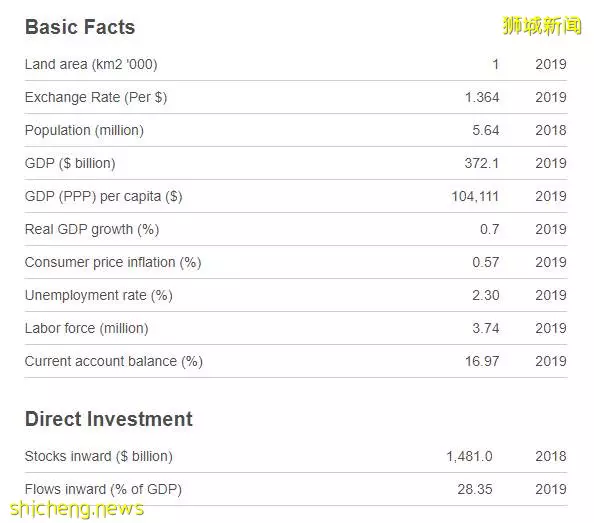Screen dimensions: 594x523
Task: Click the Consumer price inflation label
Action: click(x=113, y=262)
